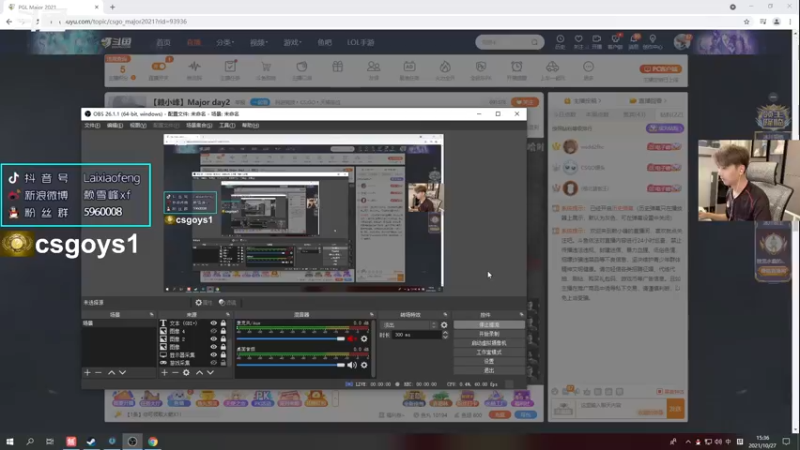Adjust the desktop audio volume slider

pyautogui.click(x=291, y=365)
